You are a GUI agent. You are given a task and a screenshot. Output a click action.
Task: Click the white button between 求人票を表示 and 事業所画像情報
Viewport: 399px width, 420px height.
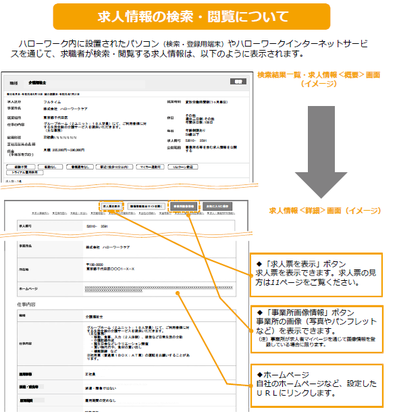[146, 206]
